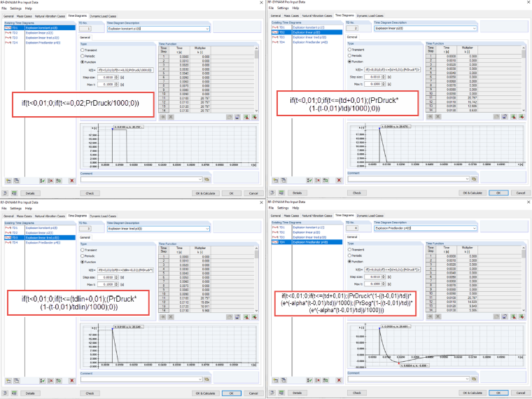This screenshot has width=532, height=399.
Task: Open comment picker icon in TD 1 window
Action: [207, 179]
